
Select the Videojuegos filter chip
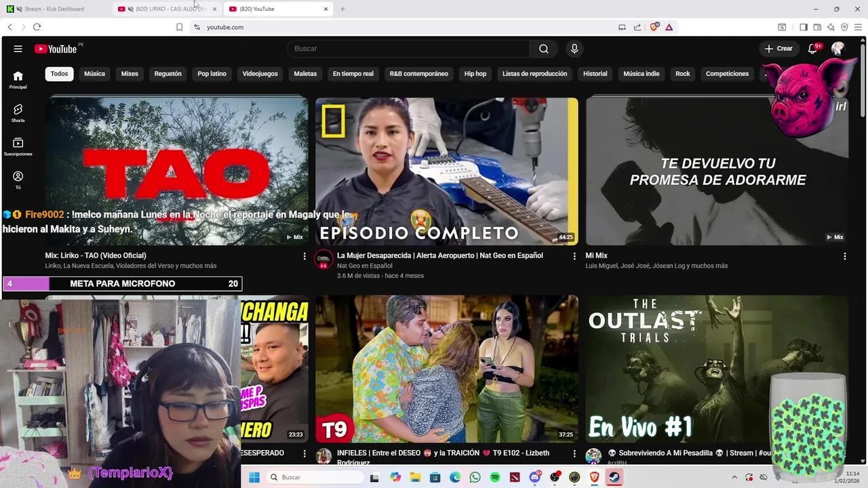pyautogui.click(x=260, y=74)
